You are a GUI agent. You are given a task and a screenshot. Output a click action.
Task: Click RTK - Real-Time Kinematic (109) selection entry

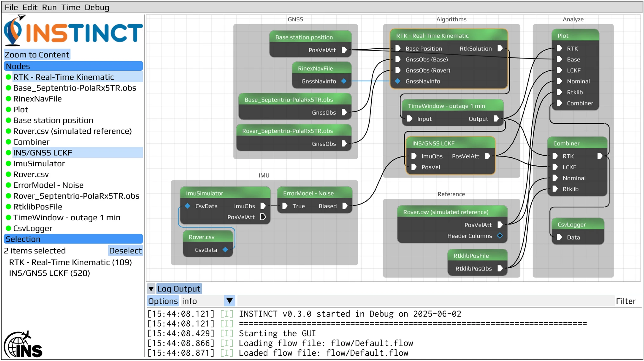click(70, 262)
